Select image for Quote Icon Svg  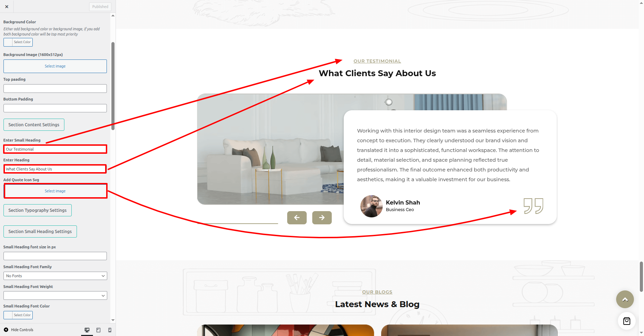55,191
